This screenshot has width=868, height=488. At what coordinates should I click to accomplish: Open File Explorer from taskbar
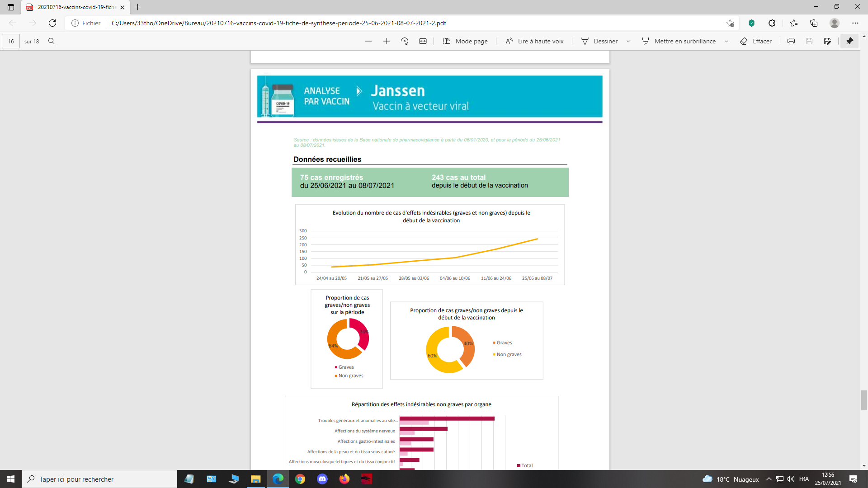tap(256, 479)
